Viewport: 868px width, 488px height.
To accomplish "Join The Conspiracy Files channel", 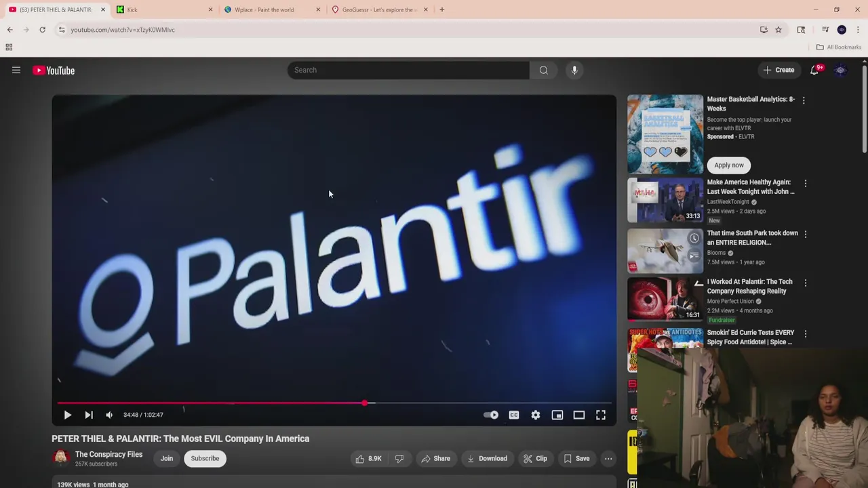I will pos(167,459).
